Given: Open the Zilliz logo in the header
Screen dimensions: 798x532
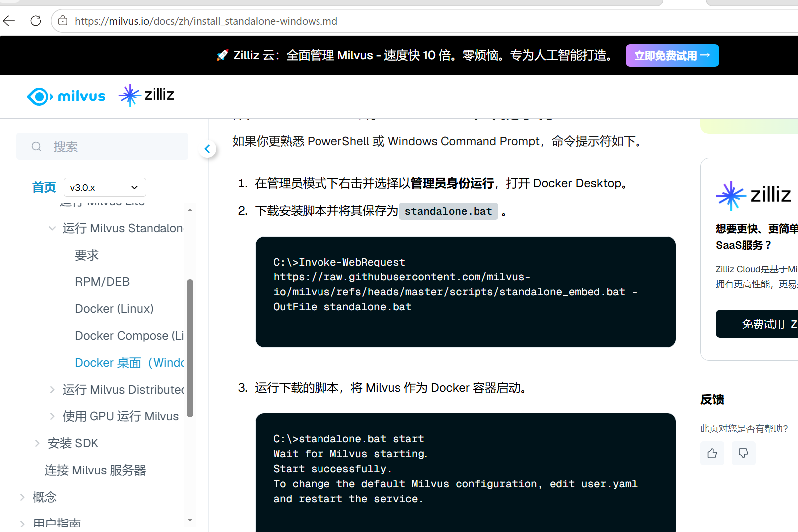Looking at the screenshot, I should (147, 95).
